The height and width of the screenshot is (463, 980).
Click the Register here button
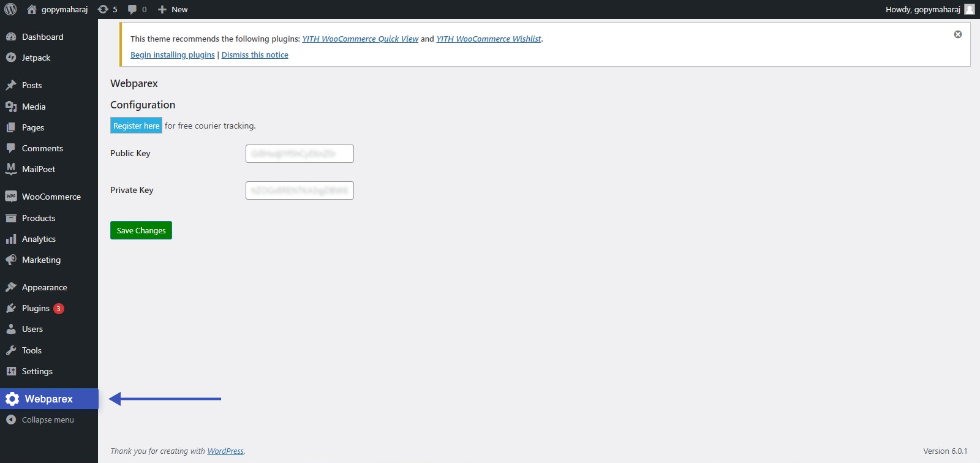click(136, 126)
